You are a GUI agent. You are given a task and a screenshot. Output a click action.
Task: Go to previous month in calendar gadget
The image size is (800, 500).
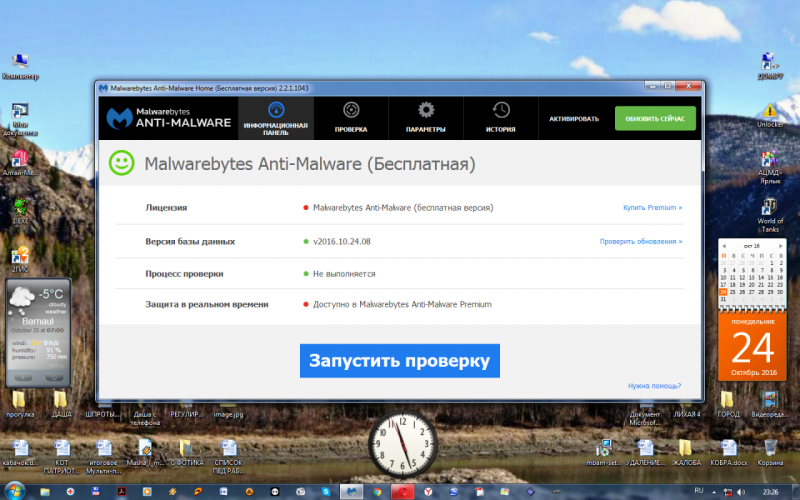tap(723, 246)
